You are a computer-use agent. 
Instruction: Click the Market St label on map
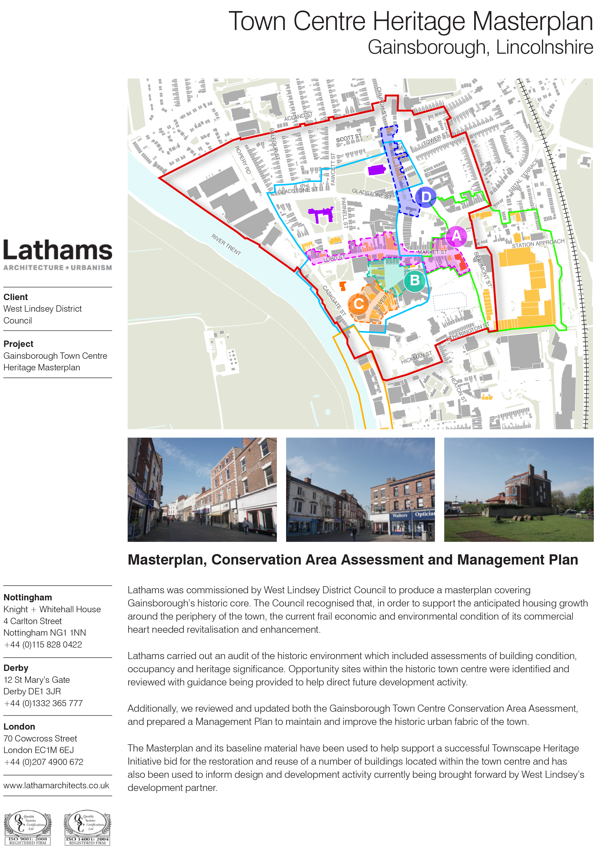coord(432,252)
